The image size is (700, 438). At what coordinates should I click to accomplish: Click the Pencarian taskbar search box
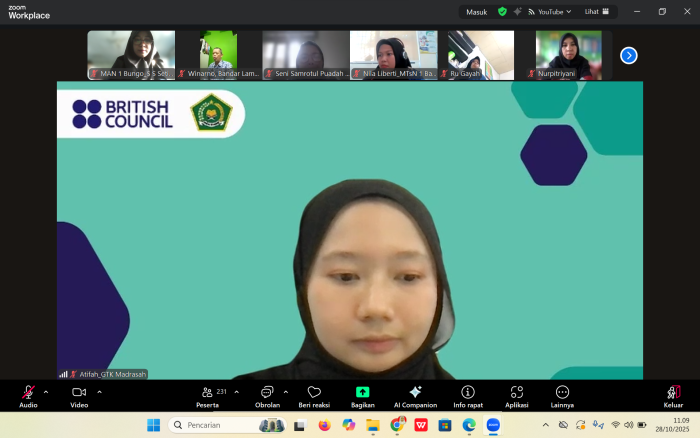pyautogui.click(x=228, y=425)
